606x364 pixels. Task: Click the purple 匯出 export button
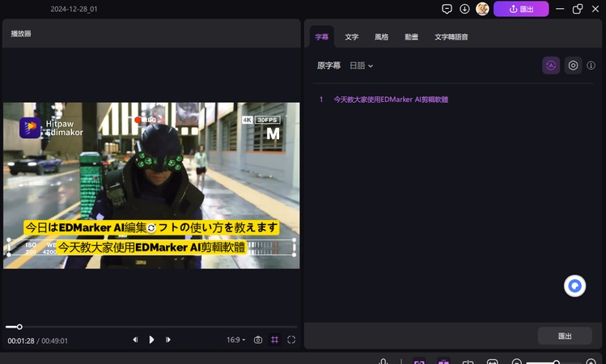[x=521, y=9]
